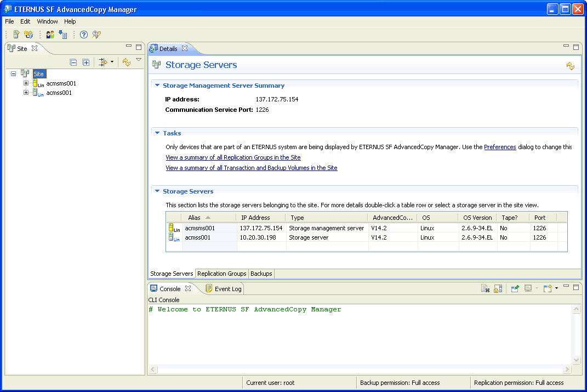Click the Site root icon in the tree

pos(25,73)
